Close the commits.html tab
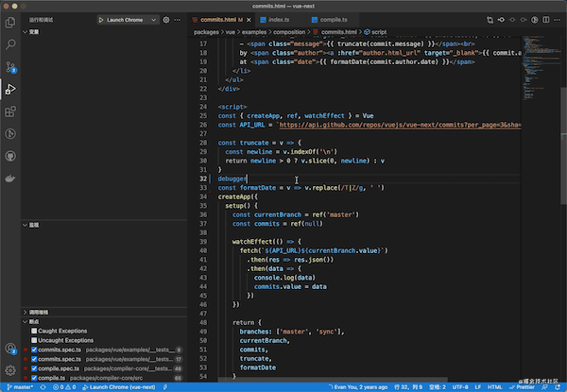 click(x=249, y=20)
